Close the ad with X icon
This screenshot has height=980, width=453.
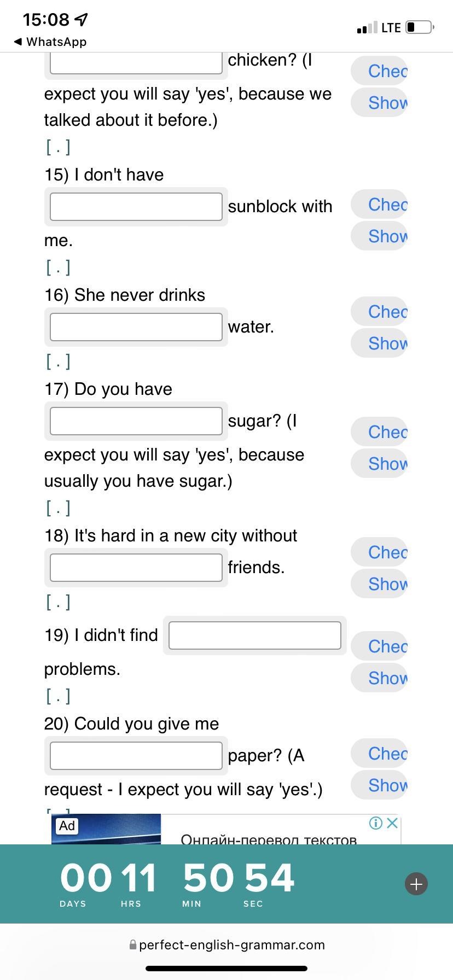[392, 823]
